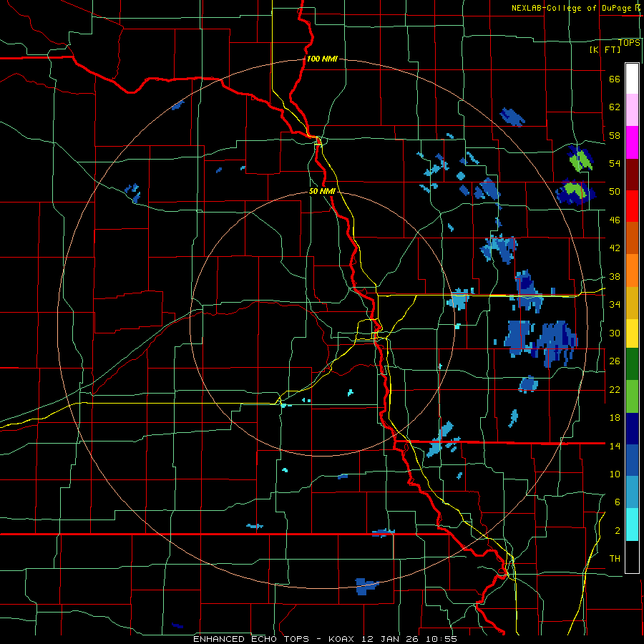Click the white swatch in the echo tops scale
The image size is (644, 644).
pyautogui.click(x=632, y=79)
